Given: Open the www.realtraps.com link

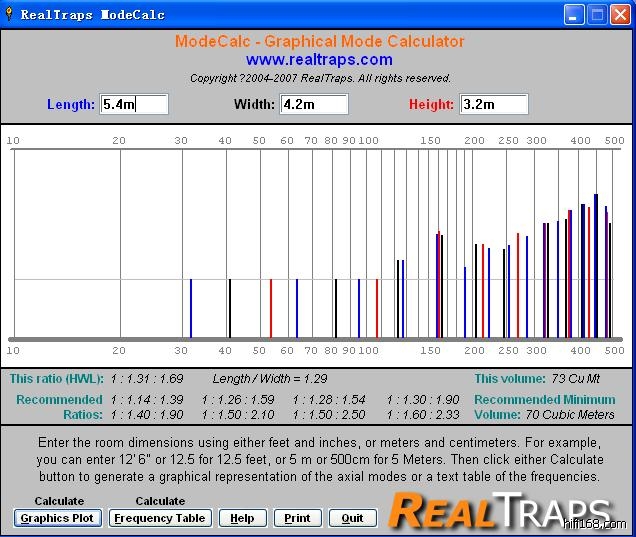Looking at the screenshot, I should pos(319,60).
